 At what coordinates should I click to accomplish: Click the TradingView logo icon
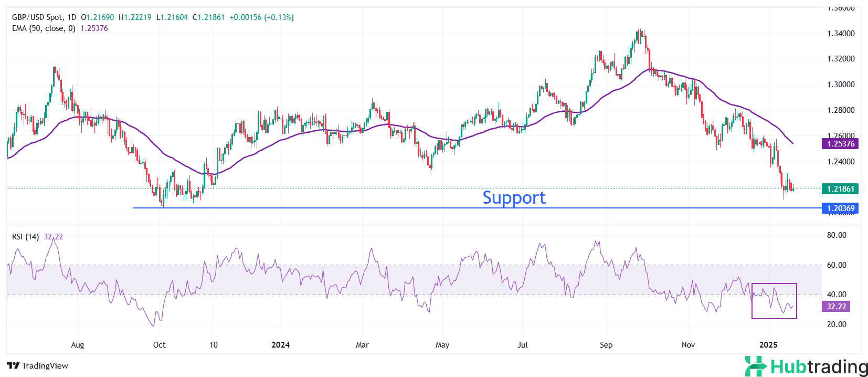point(13,366)
